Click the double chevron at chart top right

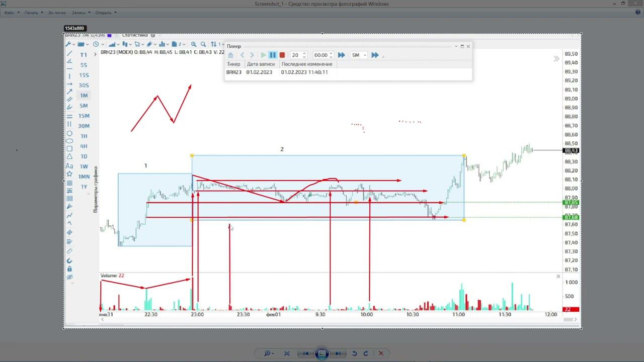click(x=556, y=59)
